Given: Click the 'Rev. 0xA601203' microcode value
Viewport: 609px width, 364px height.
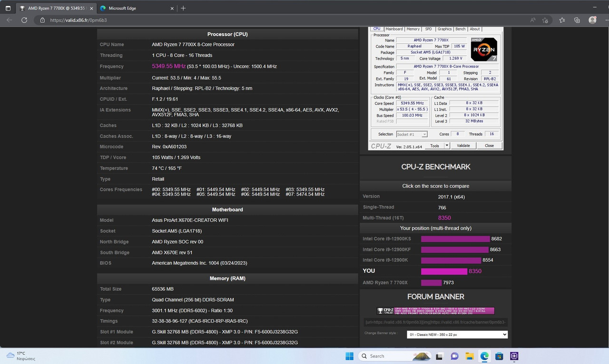Looking at the screenshot, I should pos(169,147).
